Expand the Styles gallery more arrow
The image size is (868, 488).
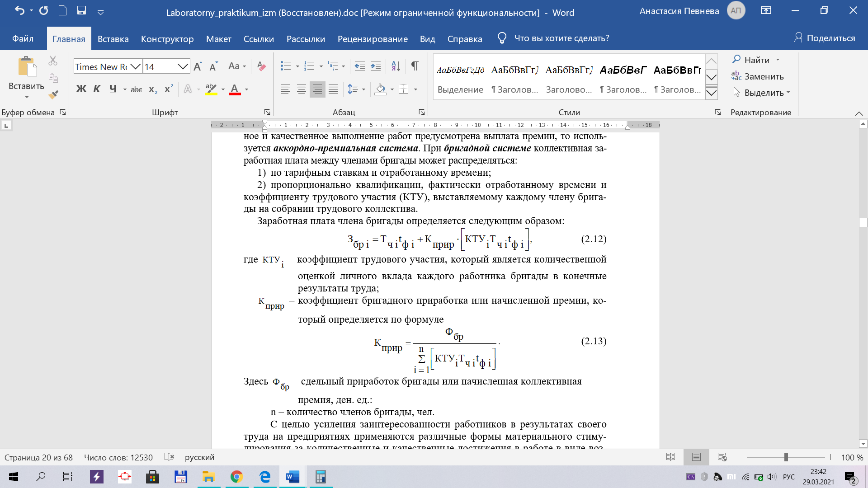[711, 93]
